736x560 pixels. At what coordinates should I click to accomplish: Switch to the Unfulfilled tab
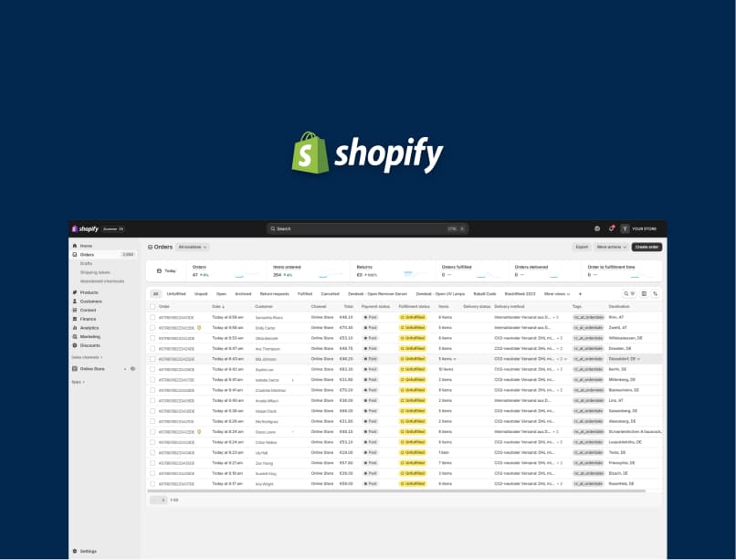[x=176, y=294]
